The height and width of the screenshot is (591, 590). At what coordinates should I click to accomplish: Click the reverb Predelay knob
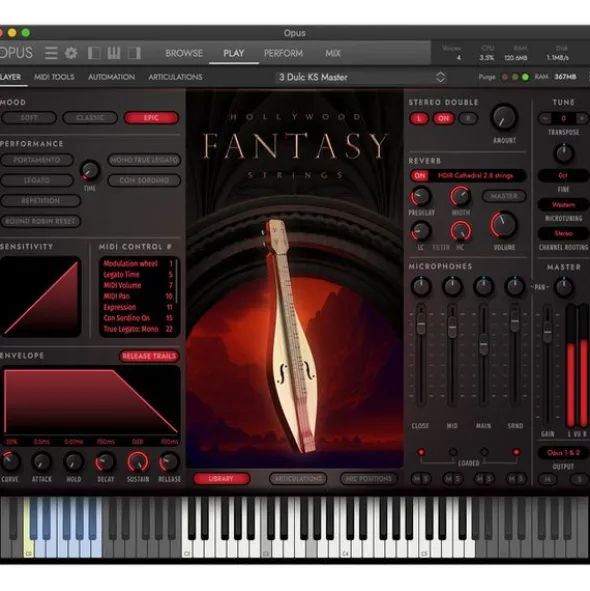click(420, 196)
